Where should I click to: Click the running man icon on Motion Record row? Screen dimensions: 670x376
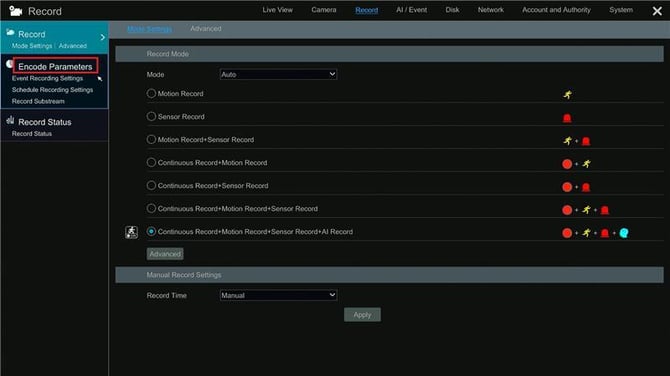[567, 94]
